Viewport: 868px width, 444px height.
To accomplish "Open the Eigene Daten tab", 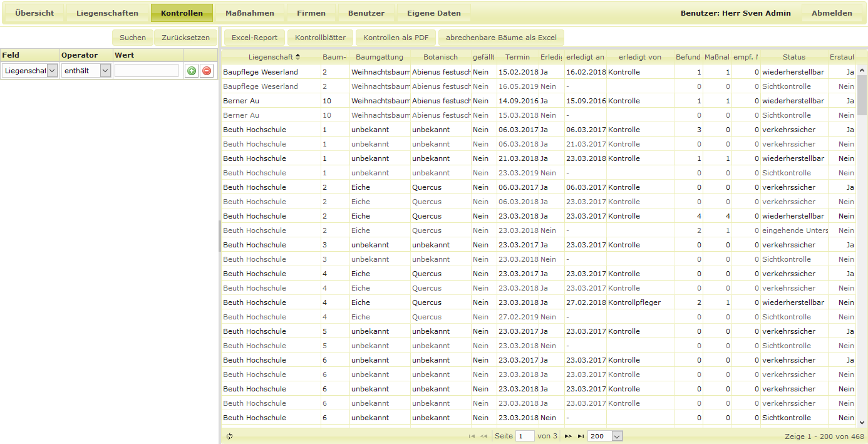I will pos(434,13).
